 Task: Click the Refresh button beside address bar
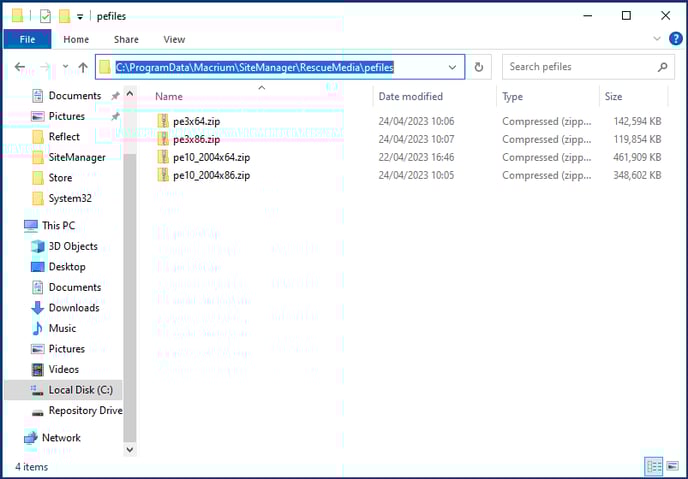click(479, 67)
